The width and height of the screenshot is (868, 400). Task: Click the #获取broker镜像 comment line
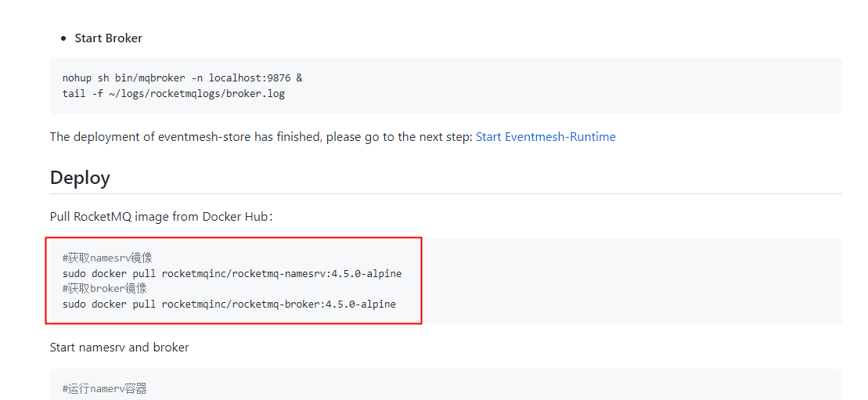coord(105,289)
